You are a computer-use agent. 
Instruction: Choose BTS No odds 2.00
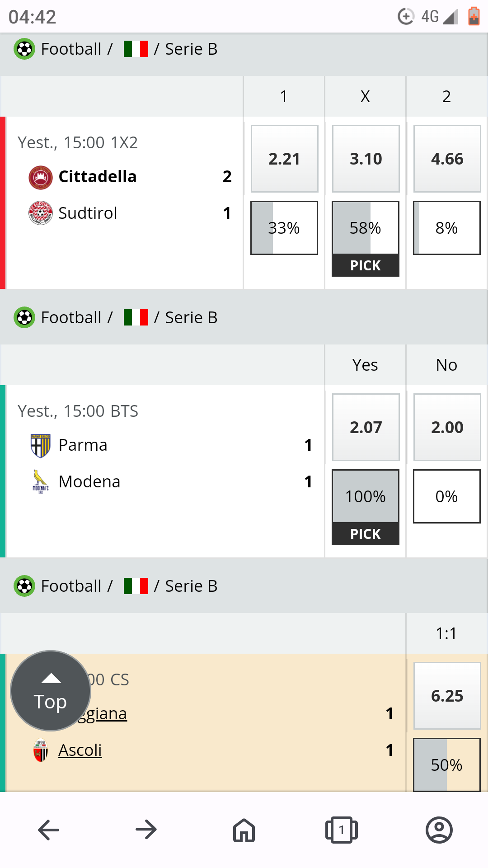[447, 427]
